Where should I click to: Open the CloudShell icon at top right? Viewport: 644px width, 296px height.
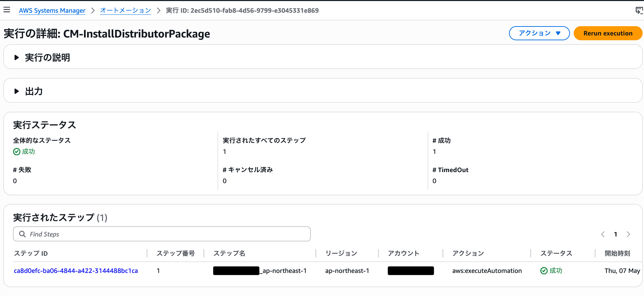coord(639,10)
